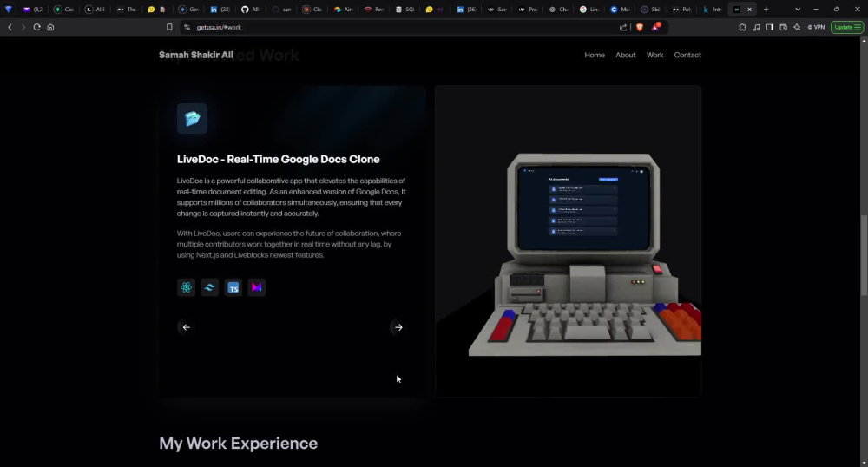
Task: Click the 3D retro computer model
Action: pyautogui.click(x=584, y=254)
